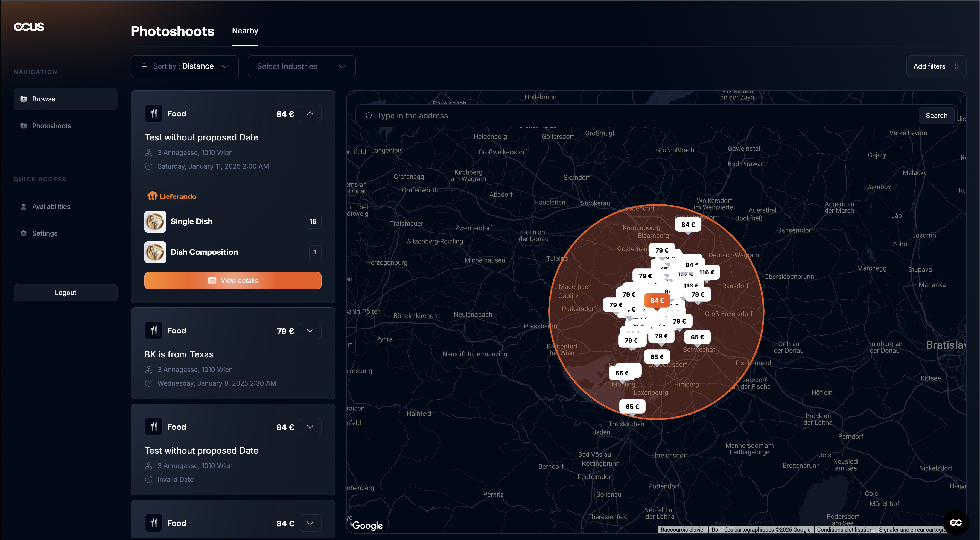Switch to the Nearby tab
Viewport: 980px width, 540px height.
[245, 31]
